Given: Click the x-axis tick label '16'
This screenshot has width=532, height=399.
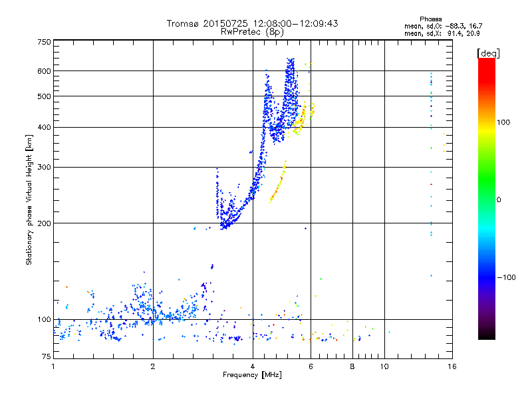Looking at the screenshot, I should coord(452,366).
